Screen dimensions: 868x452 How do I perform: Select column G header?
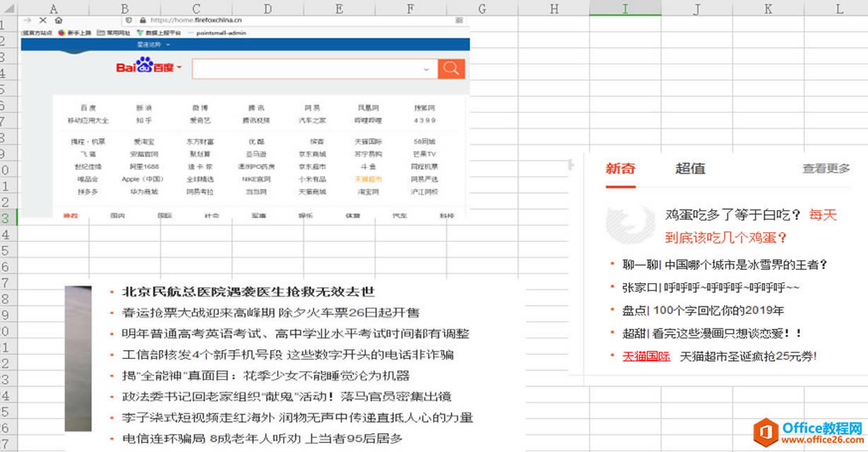482,9
